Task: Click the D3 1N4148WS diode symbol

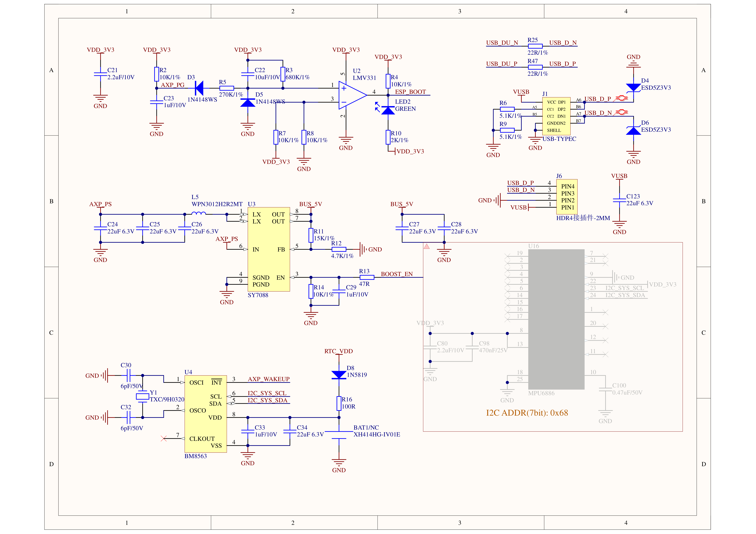Action: (199, 88)
